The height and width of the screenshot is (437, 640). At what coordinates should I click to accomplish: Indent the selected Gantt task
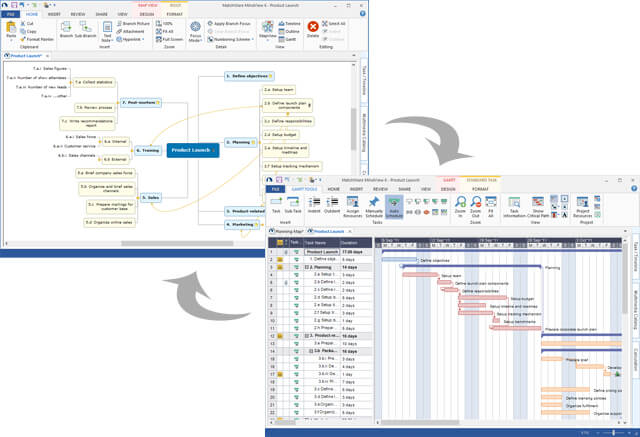pos(314,205)
